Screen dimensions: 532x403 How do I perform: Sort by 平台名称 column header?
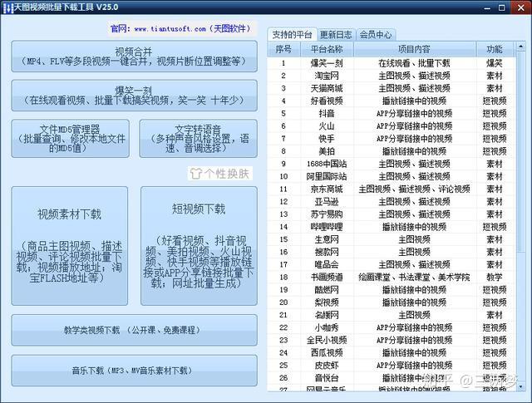[x=327, y=49]
